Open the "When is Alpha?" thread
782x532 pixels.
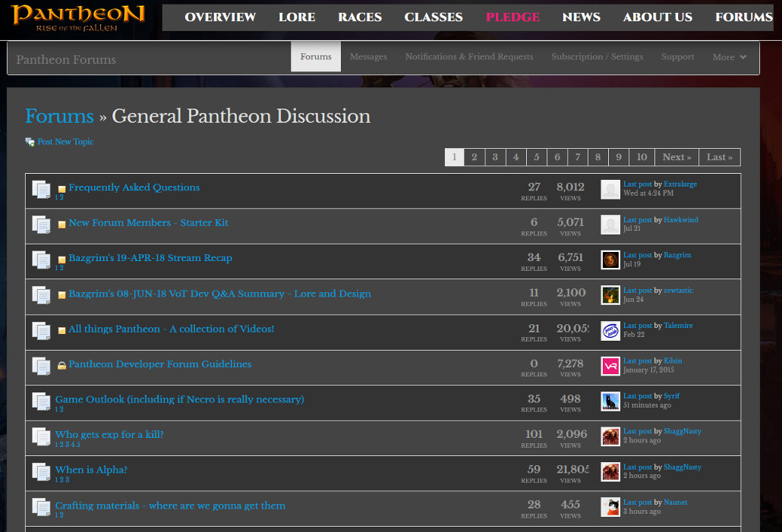pos(91,470)
